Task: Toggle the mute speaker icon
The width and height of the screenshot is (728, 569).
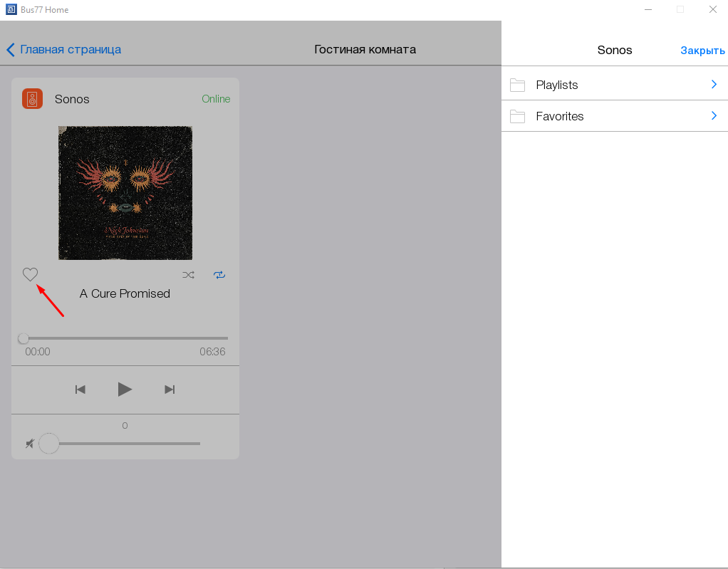Action: click(x=29, y=444)
